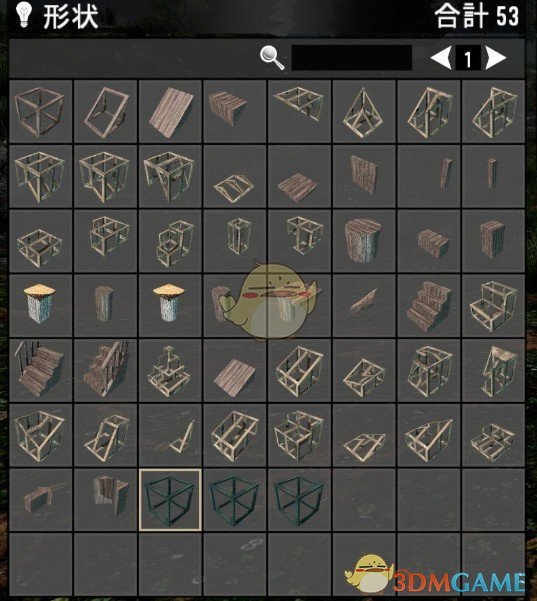Choose the thick tree stump block shape

[364, 241]
